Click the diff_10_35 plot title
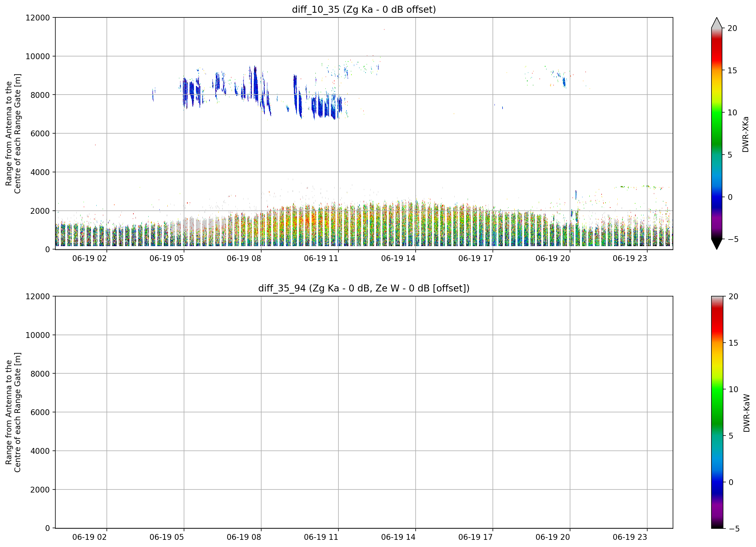This screenshot has height=547, width=756. [364, 9]
